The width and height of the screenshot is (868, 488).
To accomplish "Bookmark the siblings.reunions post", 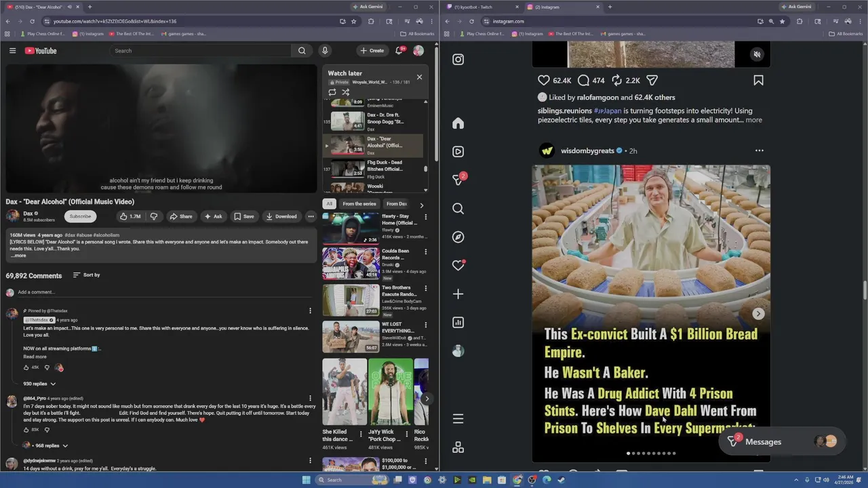I will [x=758, y=80].
